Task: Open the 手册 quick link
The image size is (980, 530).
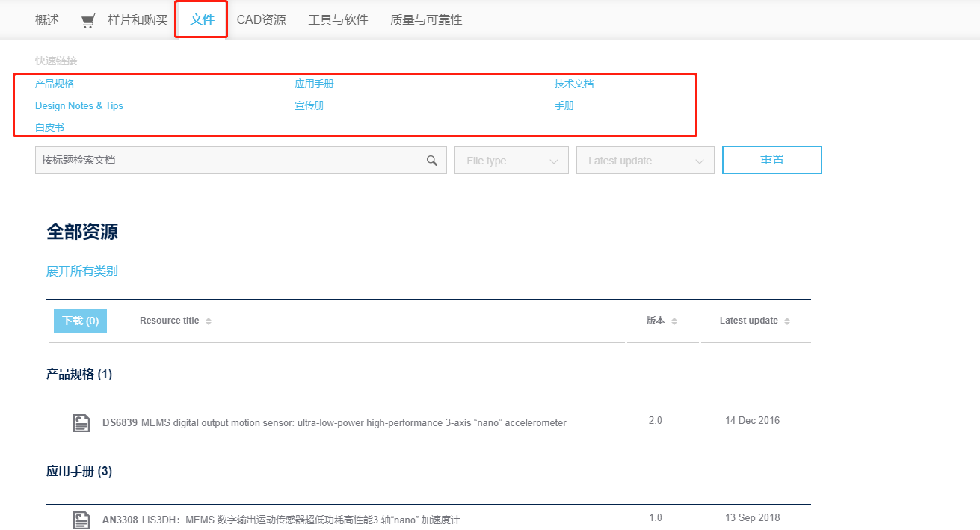Action: click(x=564, y=105)
